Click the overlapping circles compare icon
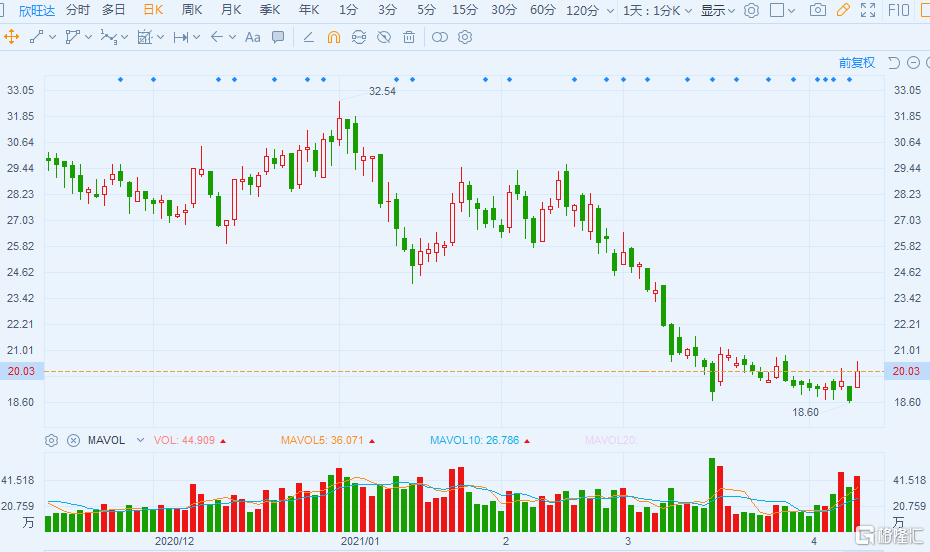 click(439, 37)
